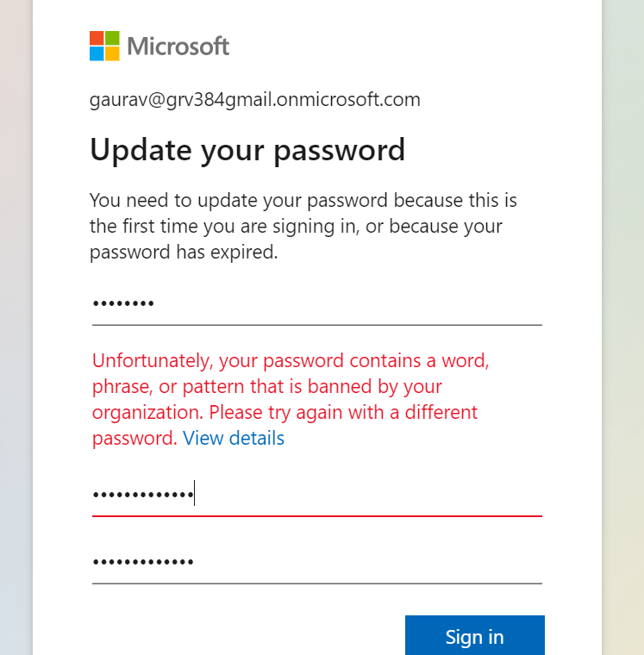Viewport: 644px width, 655px height.
Task: Focus the current password field at top
Action: 316,304
